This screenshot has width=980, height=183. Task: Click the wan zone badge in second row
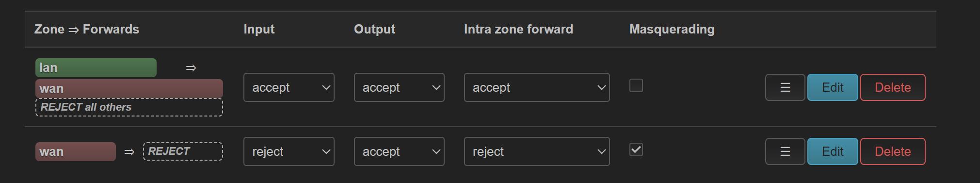tap(76, 151)
